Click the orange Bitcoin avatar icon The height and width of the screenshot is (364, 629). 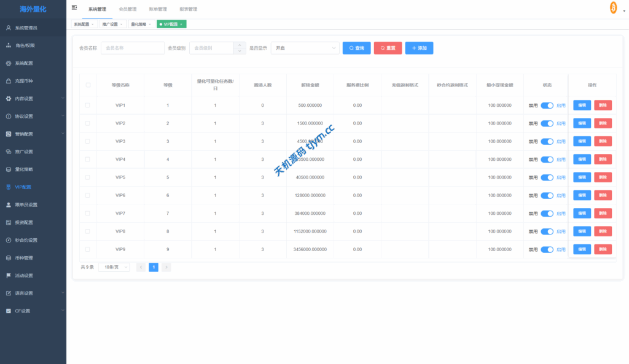click(612, 8)
